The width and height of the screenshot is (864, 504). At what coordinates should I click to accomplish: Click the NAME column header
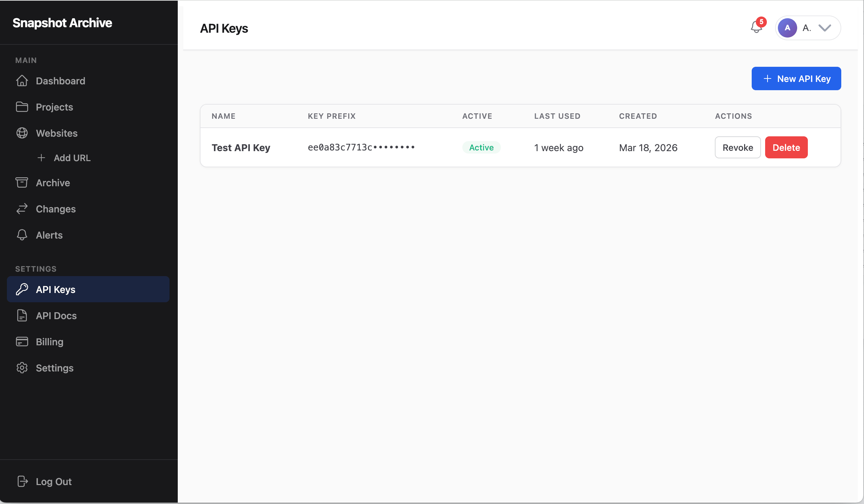click(224, 116)
